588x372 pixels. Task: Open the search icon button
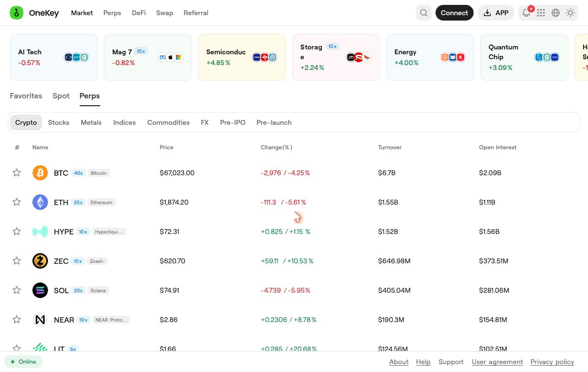point(424,13)
